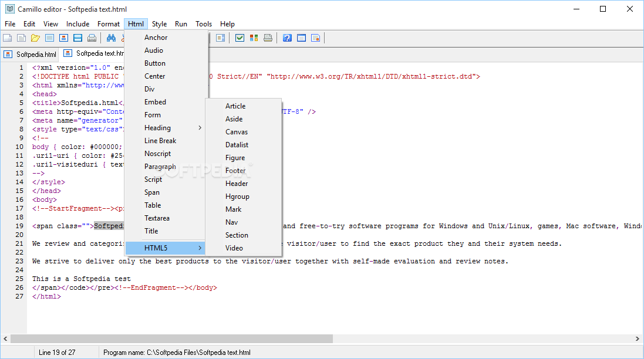Click the horizontal scrollbar left arrow
This screenshot has height=359, width=644.
(x=5, y=339)
